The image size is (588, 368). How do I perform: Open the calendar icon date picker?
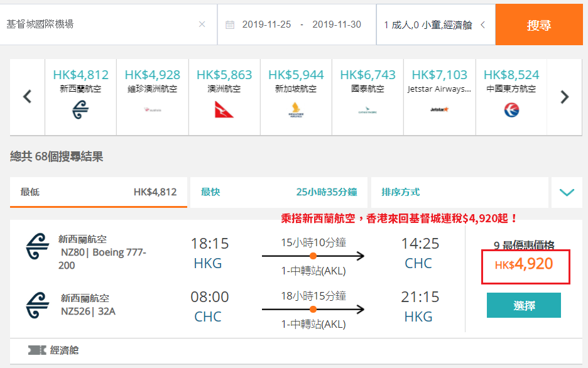point(230,24)
